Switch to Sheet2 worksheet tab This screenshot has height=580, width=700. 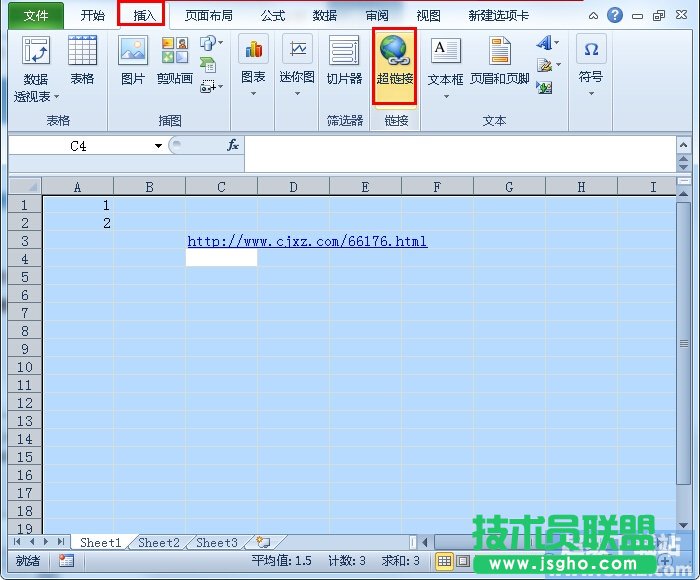(158, 542)
